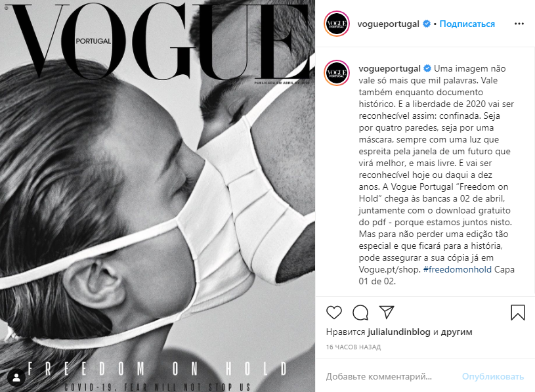Screen dimensions: 535x392
Task: Open vogueportugal username in header
Action: 388,24
